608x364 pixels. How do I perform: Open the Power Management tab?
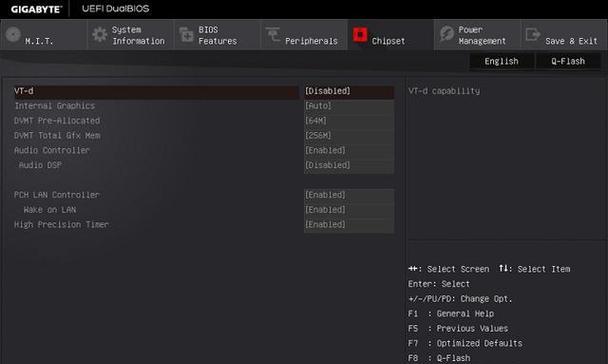coord(477,35)
